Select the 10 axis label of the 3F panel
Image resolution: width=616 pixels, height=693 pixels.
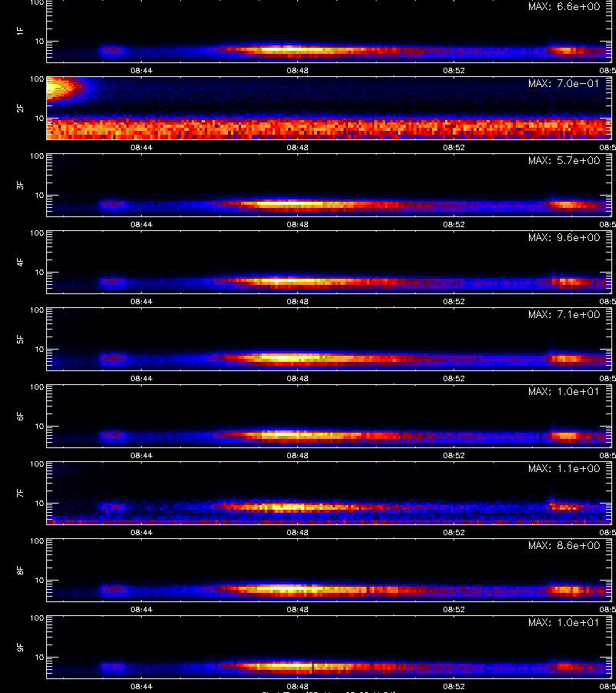click(40, 195)
